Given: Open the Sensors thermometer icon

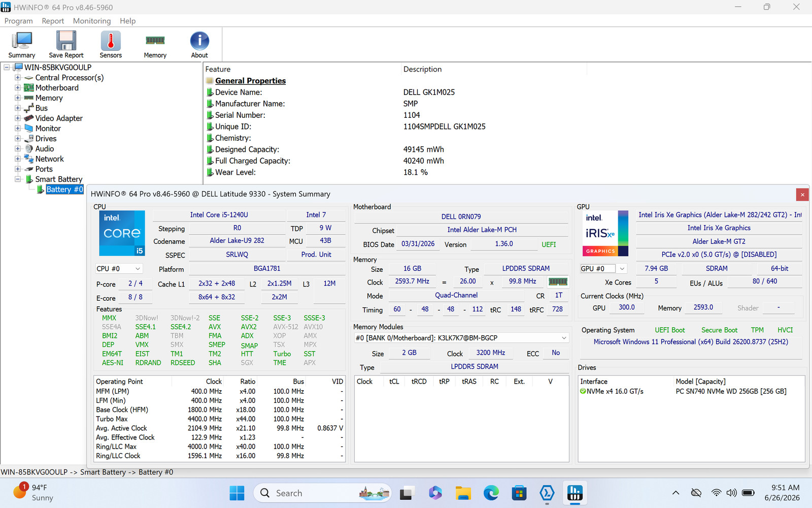Looking at the screenshot, I should 111,45.
